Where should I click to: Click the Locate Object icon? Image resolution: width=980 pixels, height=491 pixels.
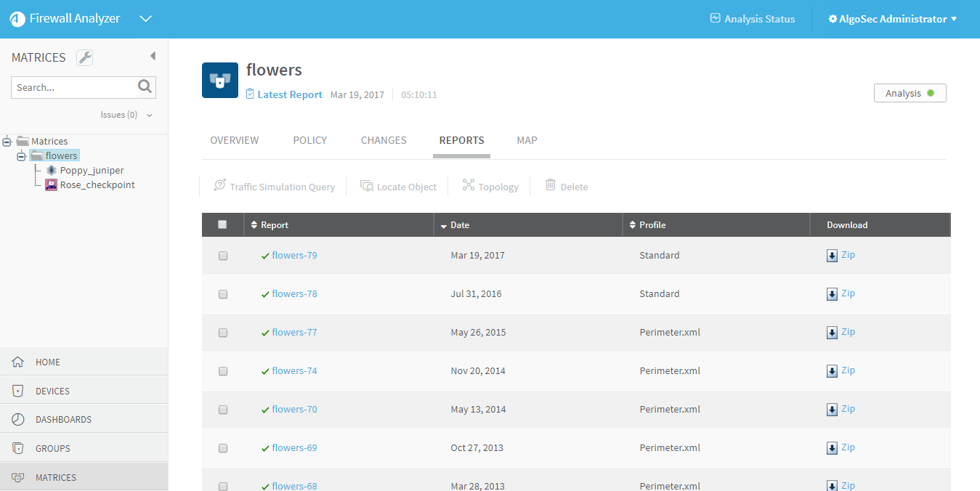(367, 186)
